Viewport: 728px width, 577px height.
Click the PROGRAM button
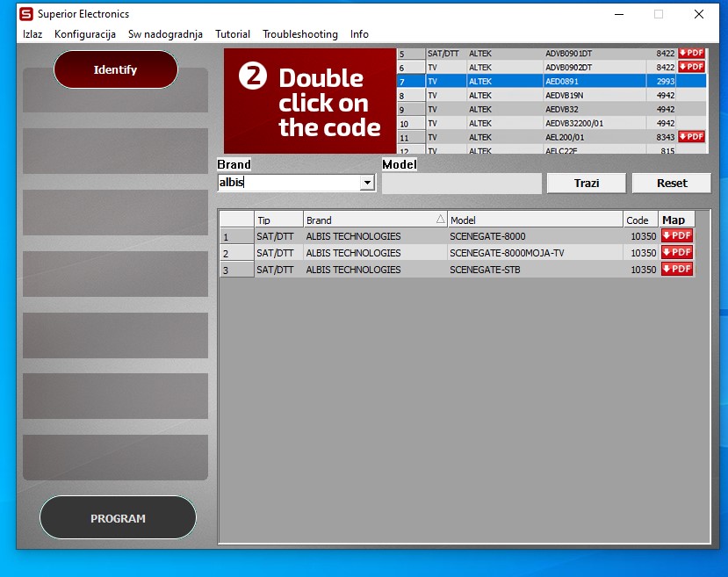118,517
